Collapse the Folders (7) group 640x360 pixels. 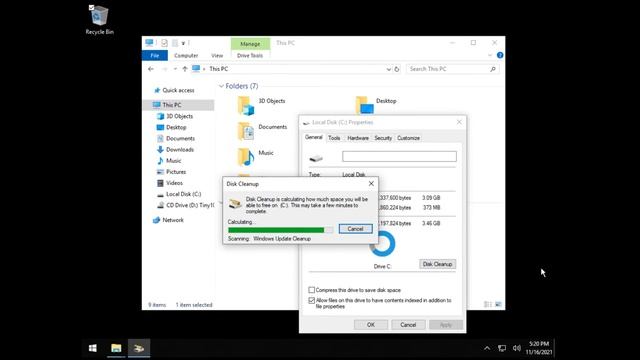coord(221,86)
